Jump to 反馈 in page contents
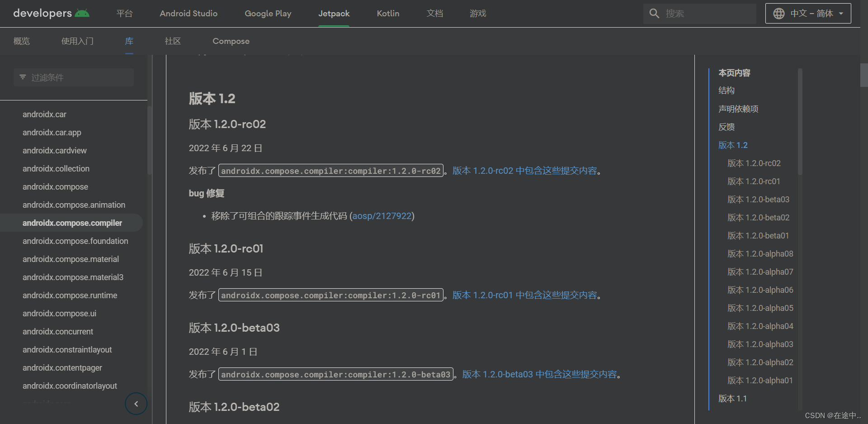Image resolution: width=868 pixels, height=424 pixels. point(726,127)
